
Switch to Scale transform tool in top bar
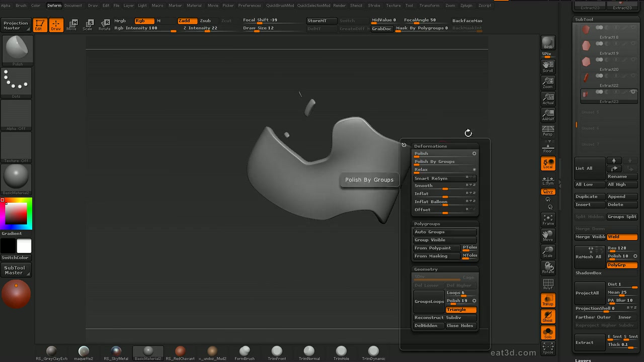(88, 25)
